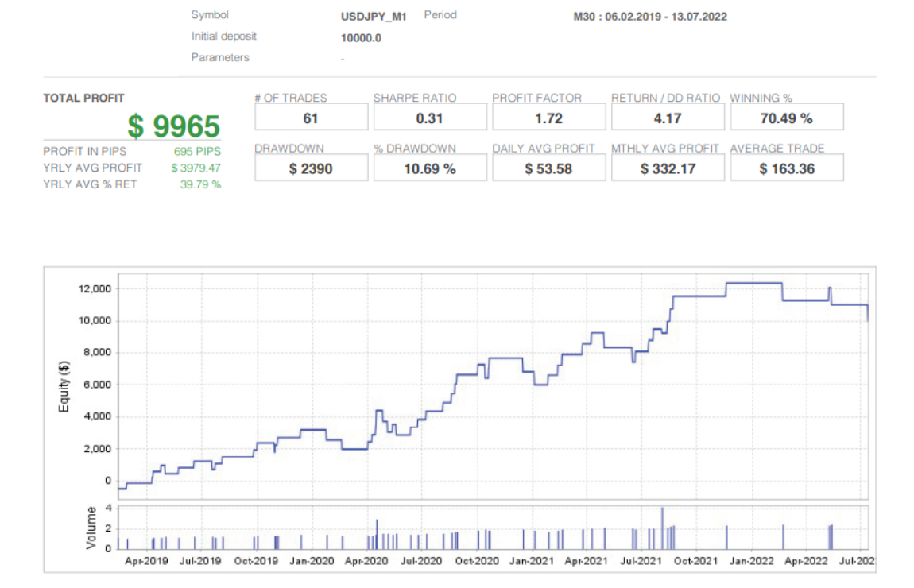Select the Average Trade value $ 163.36
The width and height of the screenshot is (914, 588).
(786, 168)
